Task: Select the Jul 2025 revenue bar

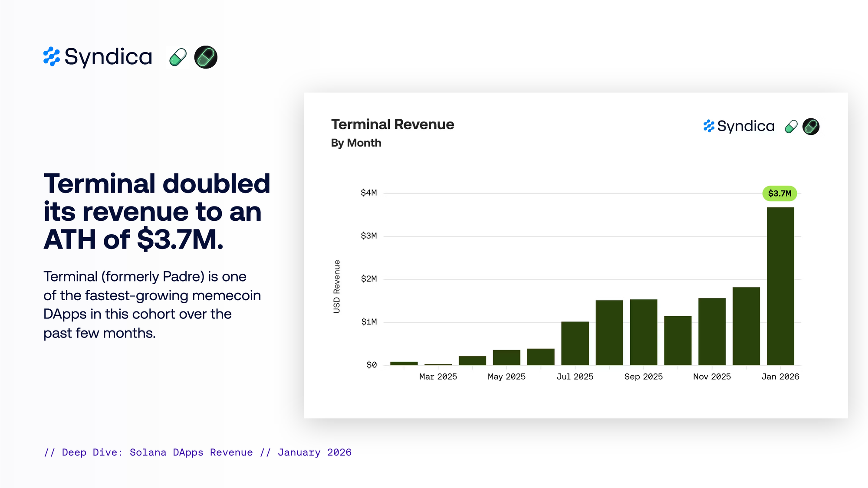Action: coord(575,343)
